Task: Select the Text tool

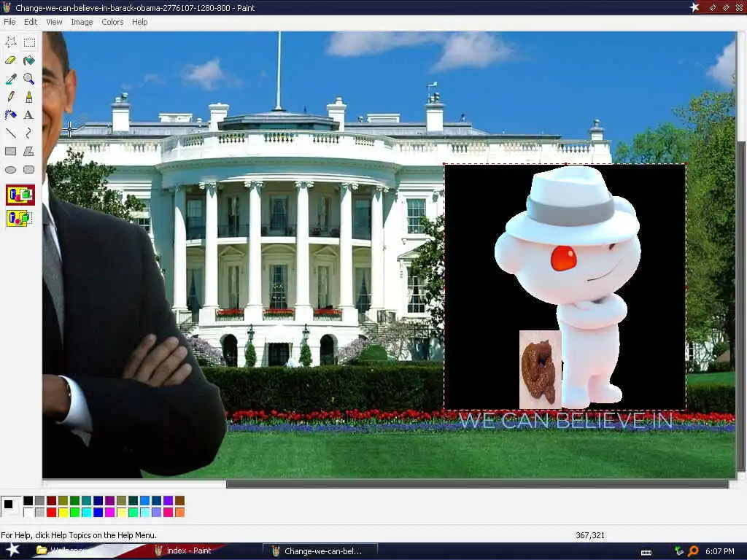Action: pos(29,114)
